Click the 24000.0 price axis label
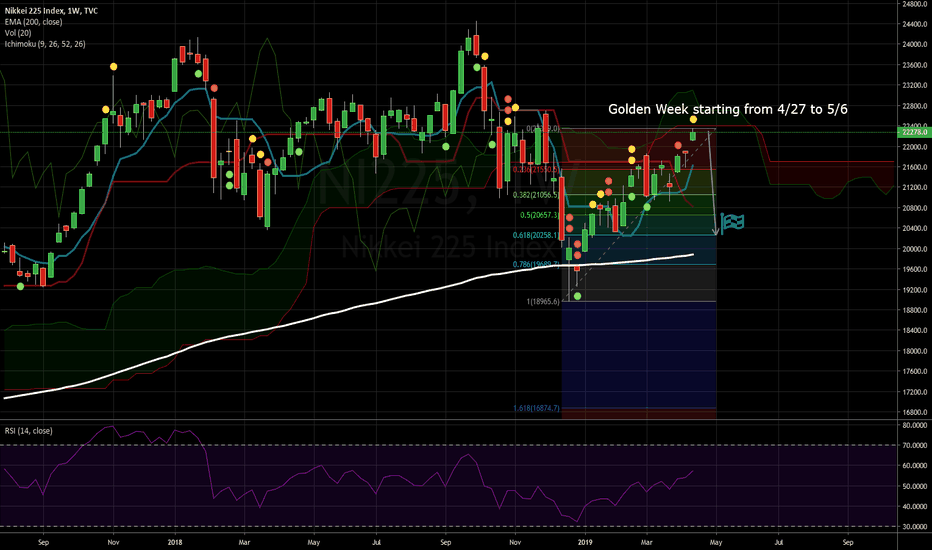This screenshot has height=550, width=932. 914,45
